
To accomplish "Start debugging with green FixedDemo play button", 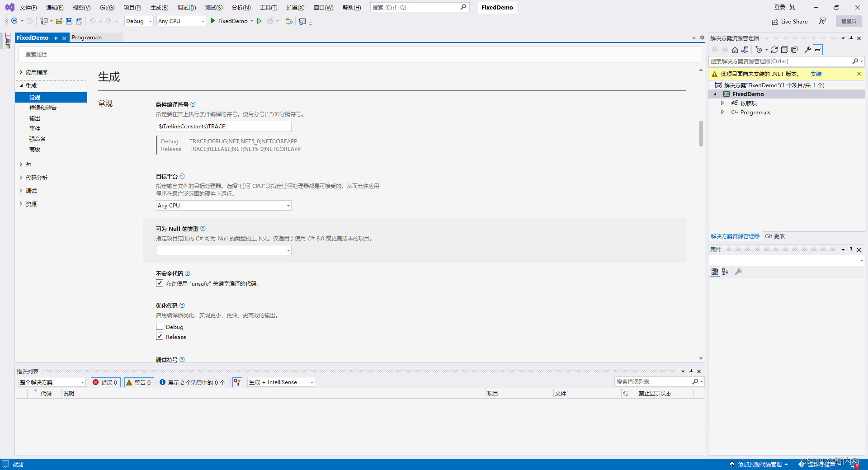I will click(229, 21).
